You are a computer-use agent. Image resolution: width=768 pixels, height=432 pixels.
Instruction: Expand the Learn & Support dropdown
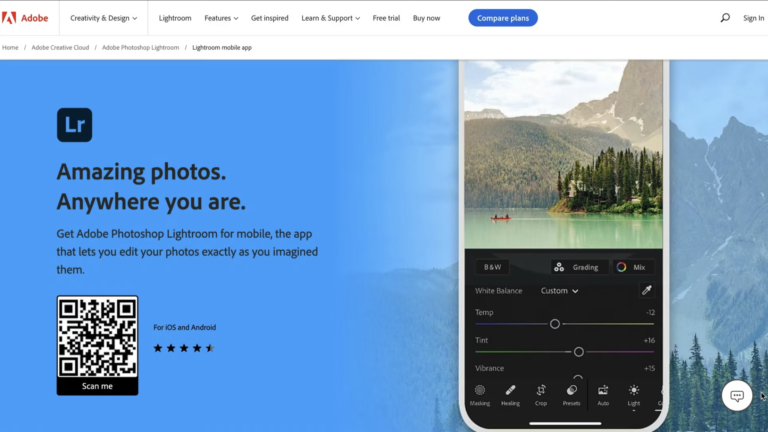331,18
